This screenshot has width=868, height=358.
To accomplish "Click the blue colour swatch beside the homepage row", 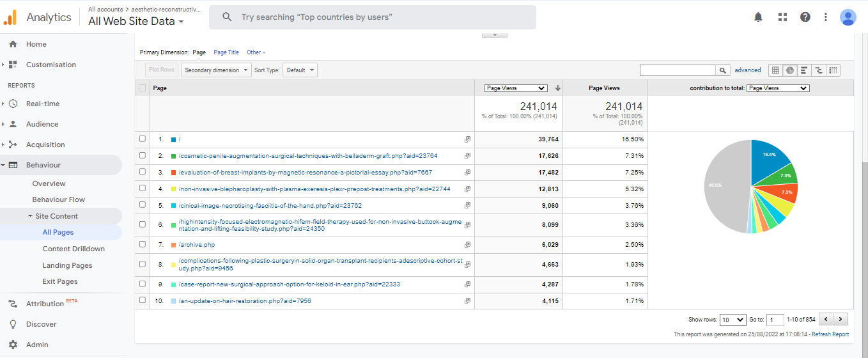I will [x=174, y=139].
